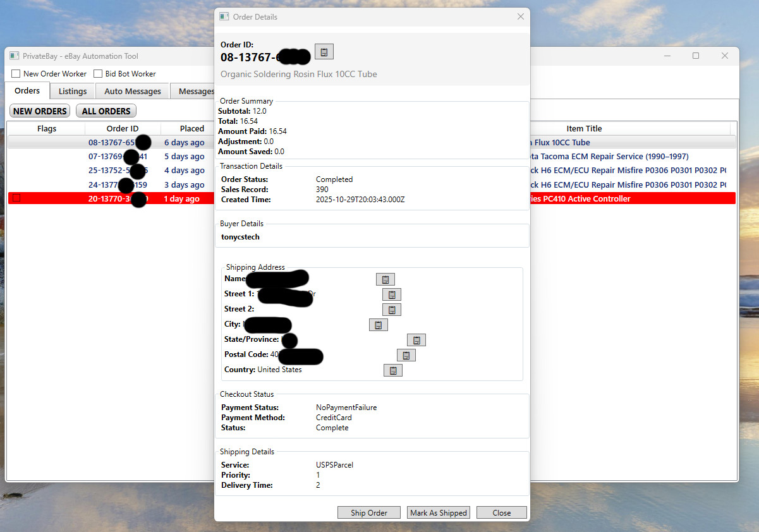Screen dimensions: 759x532
Task: Sort by Item Title column header
Action: click(583, 128)
